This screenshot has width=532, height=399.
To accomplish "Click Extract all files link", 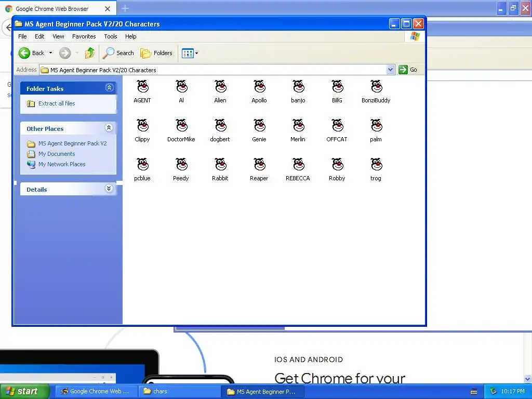I will pos(57,103).
